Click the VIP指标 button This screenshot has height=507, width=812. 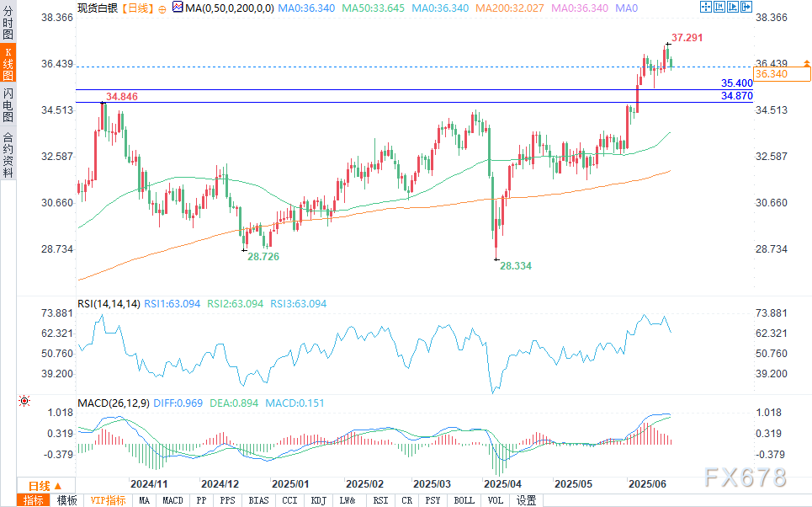108,500
